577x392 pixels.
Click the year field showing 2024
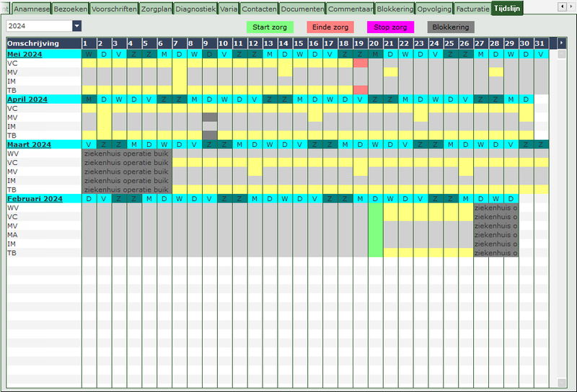[40, 26]
